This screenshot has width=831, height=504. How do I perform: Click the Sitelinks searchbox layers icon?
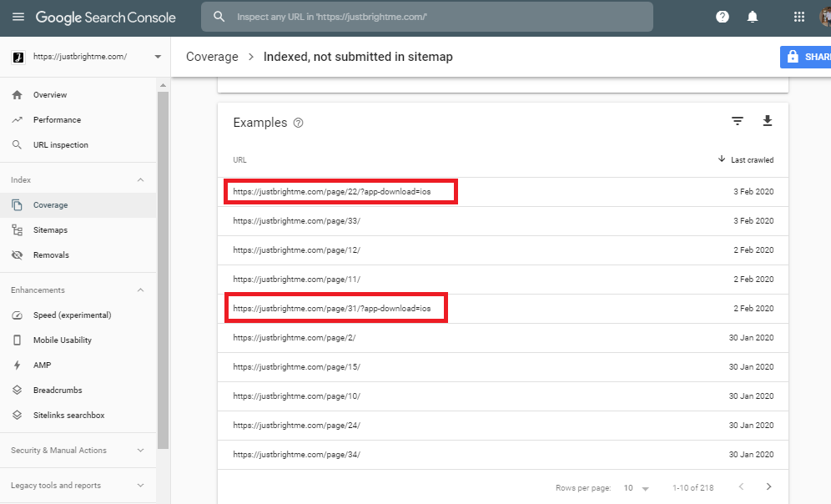pos(17,415)
